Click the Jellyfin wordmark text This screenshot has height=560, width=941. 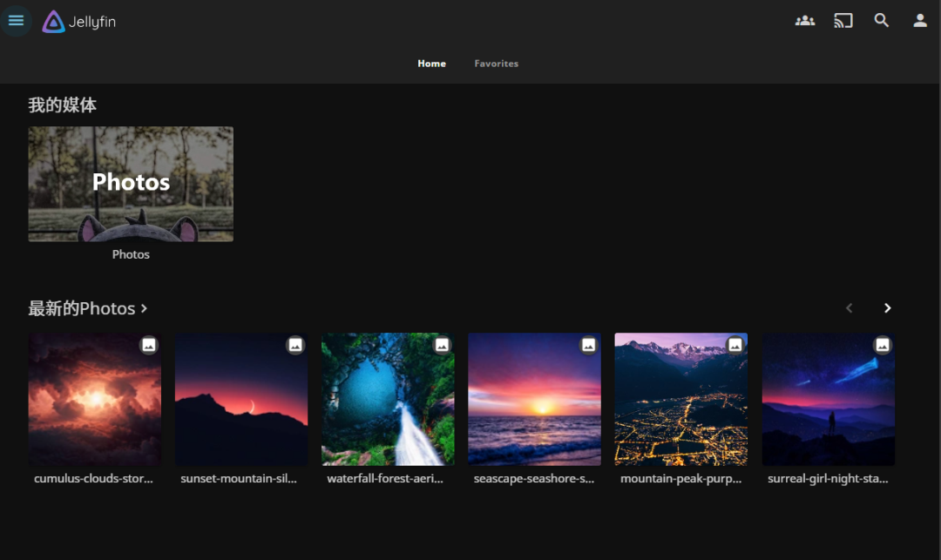91,22
